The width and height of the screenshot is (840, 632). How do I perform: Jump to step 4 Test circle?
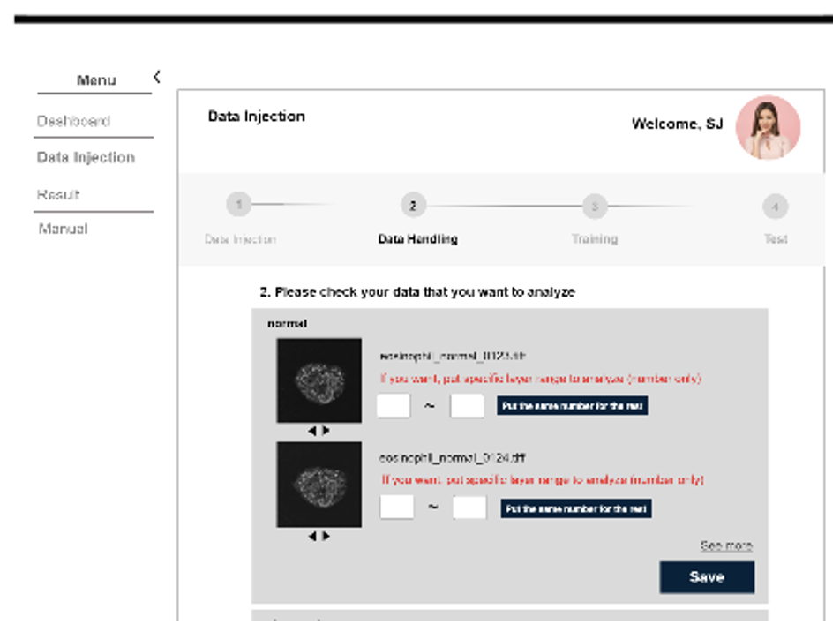click(x=775, y=207)
